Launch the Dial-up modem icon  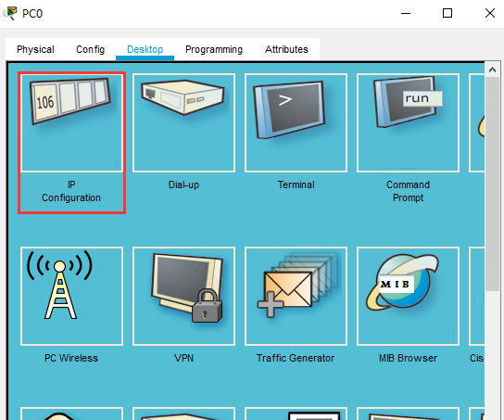(183, 123)
